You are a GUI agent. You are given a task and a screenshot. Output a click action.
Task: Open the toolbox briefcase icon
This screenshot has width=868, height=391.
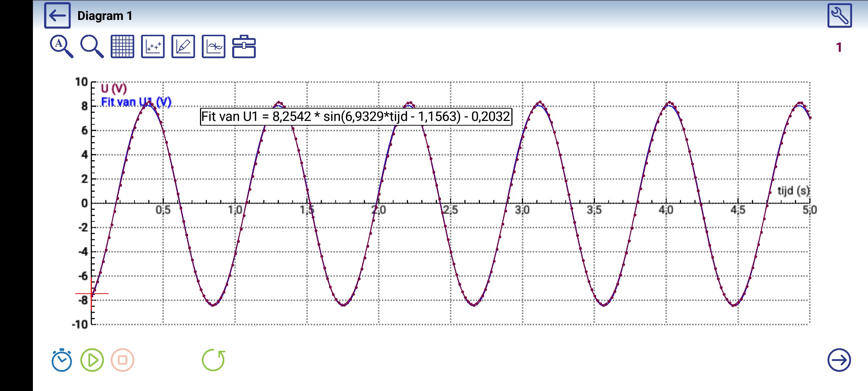click(x=244, y=46)
